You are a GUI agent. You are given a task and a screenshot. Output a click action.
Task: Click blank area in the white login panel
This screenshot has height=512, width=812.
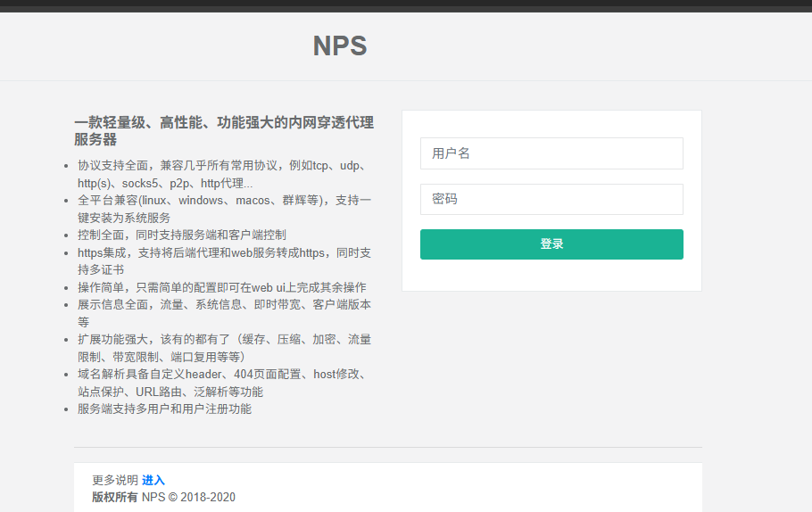551,276
